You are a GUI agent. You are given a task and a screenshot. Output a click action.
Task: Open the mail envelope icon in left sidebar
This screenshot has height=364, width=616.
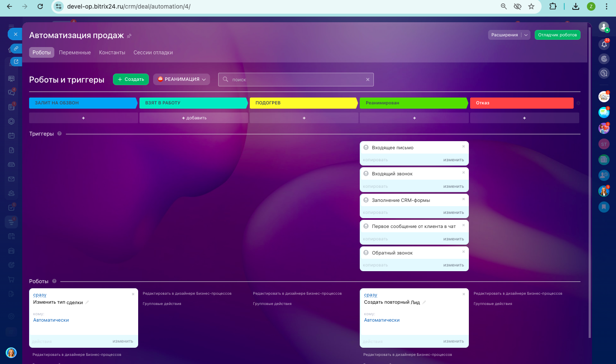pyautogui.click(x=12, y=179)
